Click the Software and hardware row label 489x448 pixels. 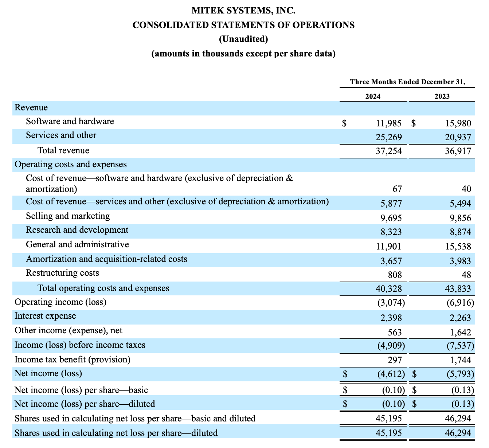[x=70, y=121]
